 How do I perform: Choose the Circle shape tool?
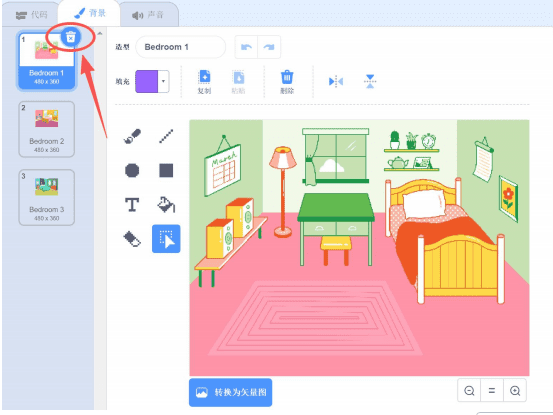[x=132, y=170]
